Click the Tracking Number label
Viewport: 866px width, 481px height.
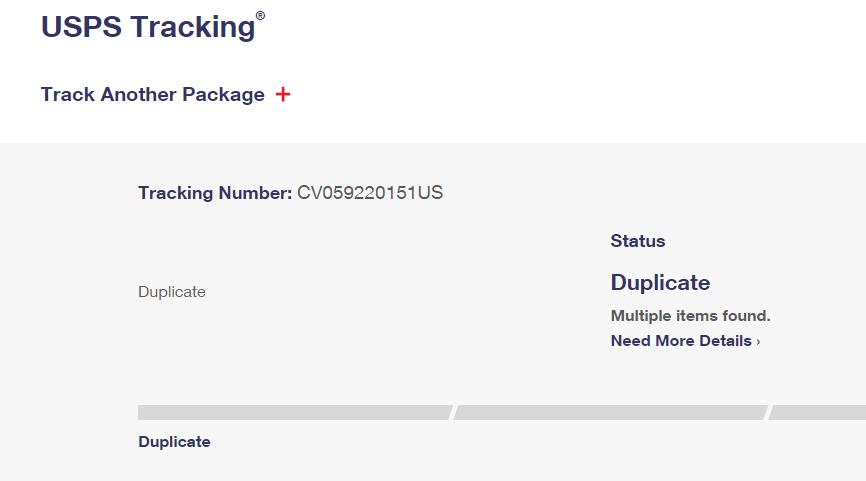[x=215, y=193]
